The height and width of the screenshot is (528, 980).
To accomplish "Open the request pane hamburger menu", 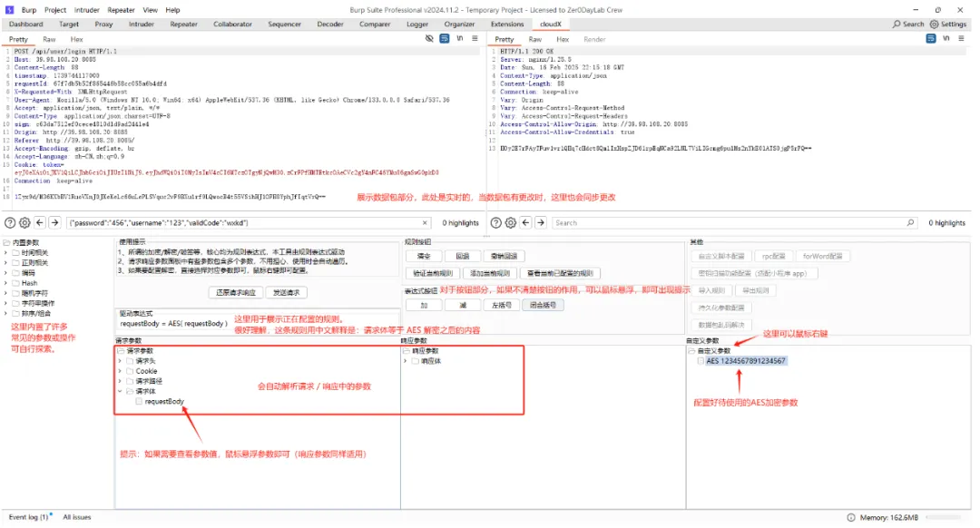I will pos(475,39).
